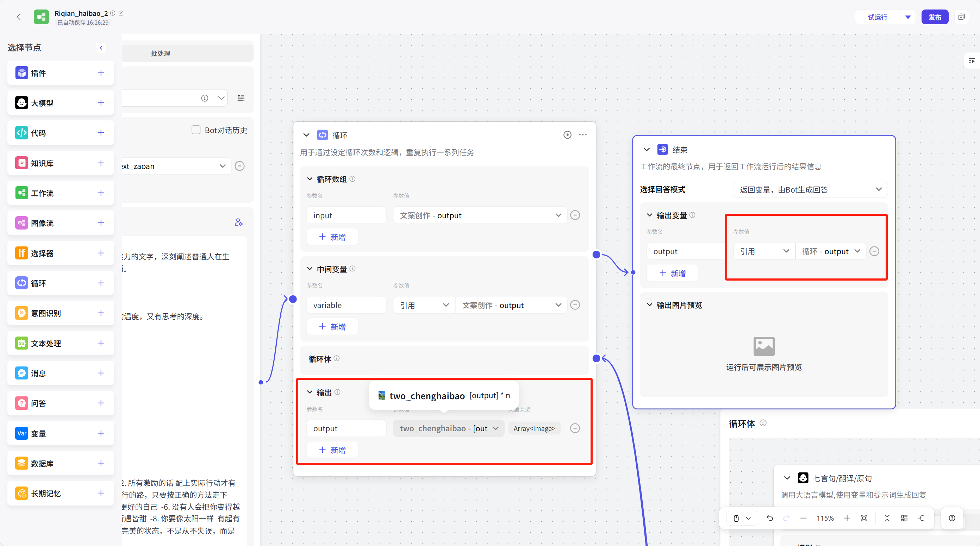
Task: Collapse the 中间变量 section
Action: pos(310,269)
